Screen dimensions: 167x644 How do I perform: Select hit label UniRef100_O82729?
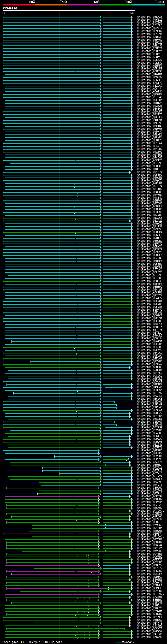[x=150, y=221]
